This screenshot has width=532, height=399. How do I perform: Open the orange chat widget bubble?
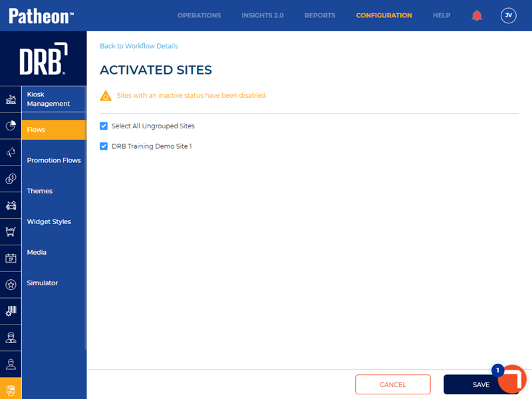point(512,379)
